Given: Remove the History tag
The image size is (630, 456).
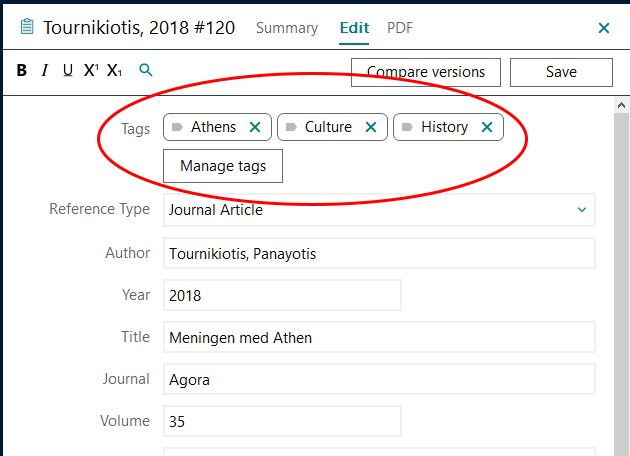Looking at the screenshot, I should pos(487,127).
